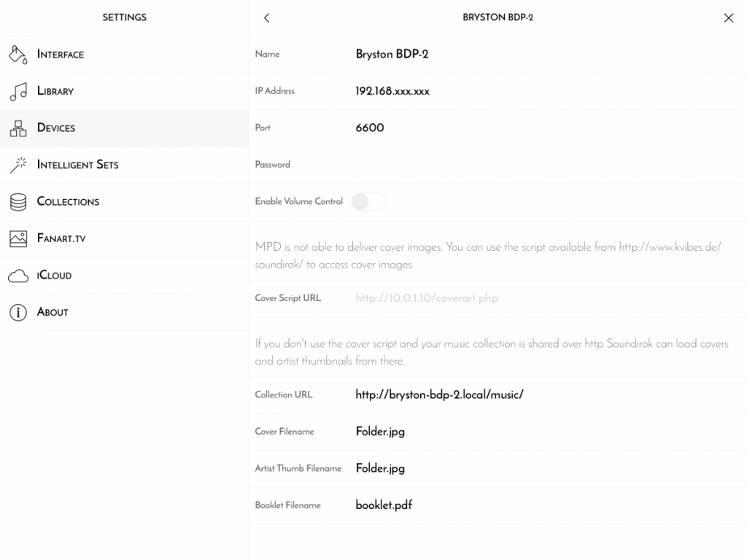Select the Devices settings section
747x560 pixels.
pyautogui.click(x=124, y=128)
